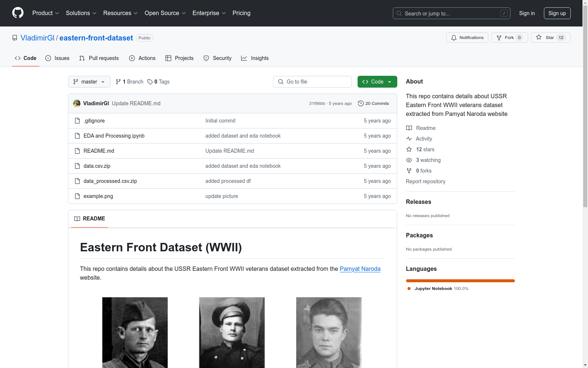This screenshot has height=368, width=588.
Task: Open the Pull requests tab
Action: point(99,58)
